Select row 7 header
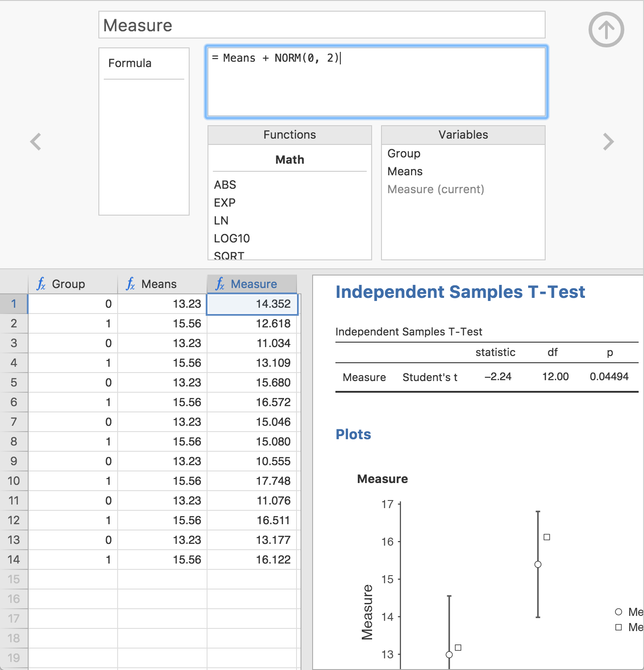The image size is (644, 670). point(14,422)
